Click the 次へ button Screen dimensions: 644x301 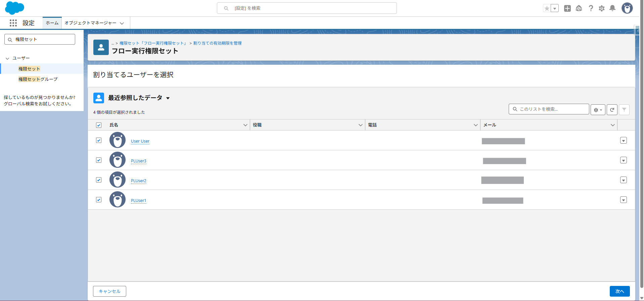pyautogui.click(x=619, y=291)
